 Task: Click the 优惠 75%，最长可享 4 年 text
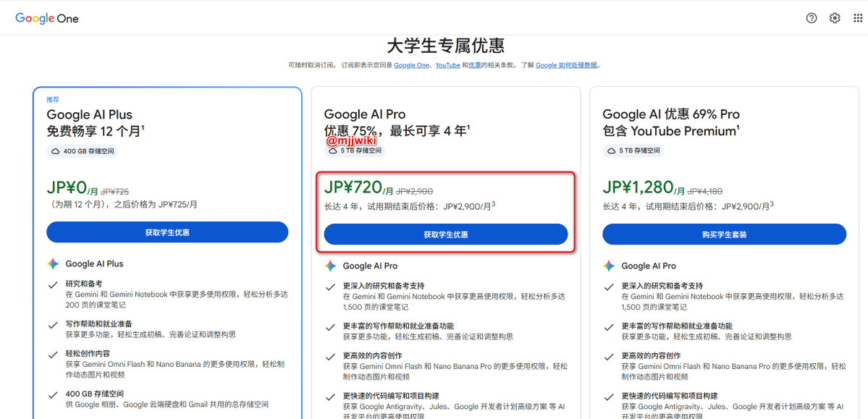tap(397, 132)
